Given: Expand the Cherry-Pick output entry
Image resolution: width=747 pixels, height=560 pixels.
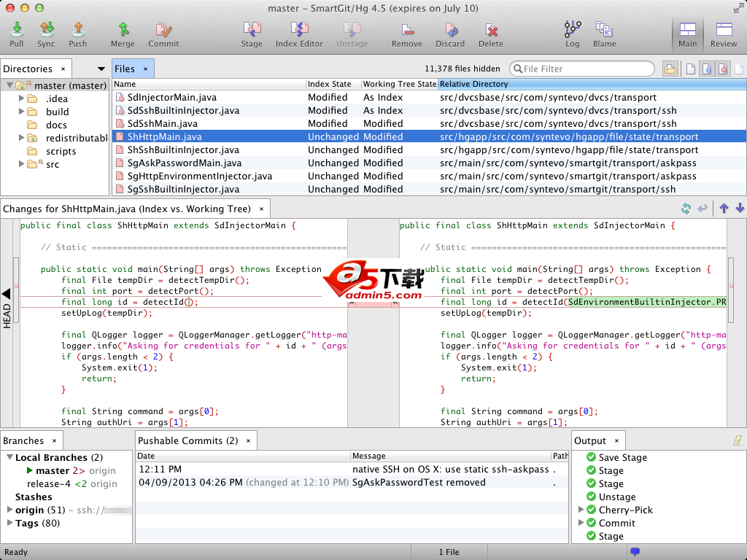Looking at the screenshot, I should 581,510.
